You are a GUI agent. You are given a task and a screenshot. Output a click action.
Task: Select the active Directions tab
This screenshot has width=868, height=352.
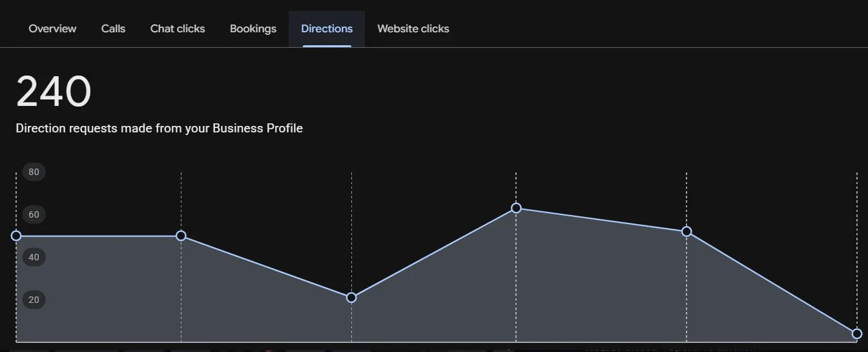(x=327, y=29)
